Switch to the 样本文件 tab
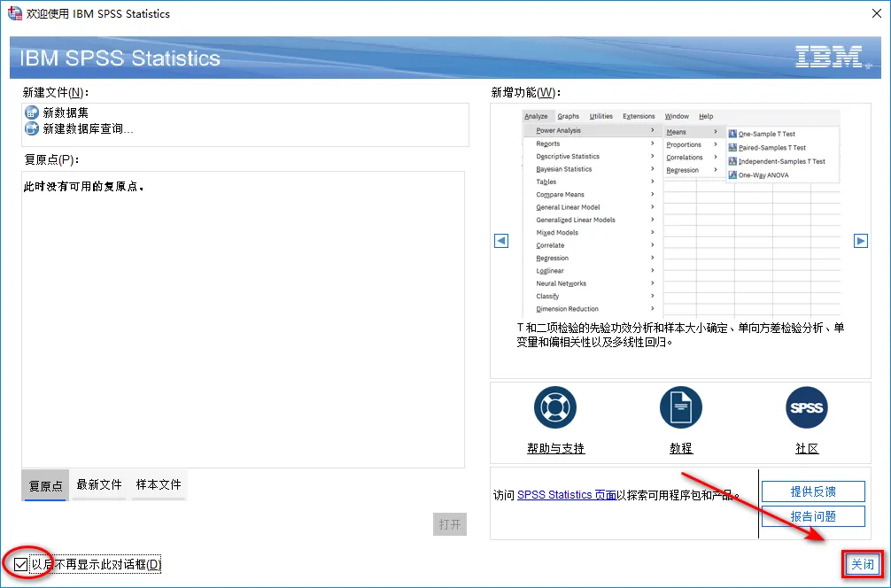 pos(159,484)
